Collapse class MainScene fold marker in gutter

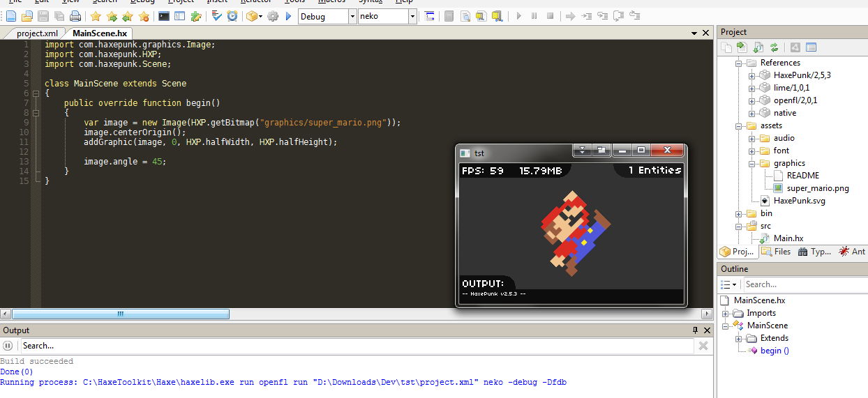pos(35,93)
